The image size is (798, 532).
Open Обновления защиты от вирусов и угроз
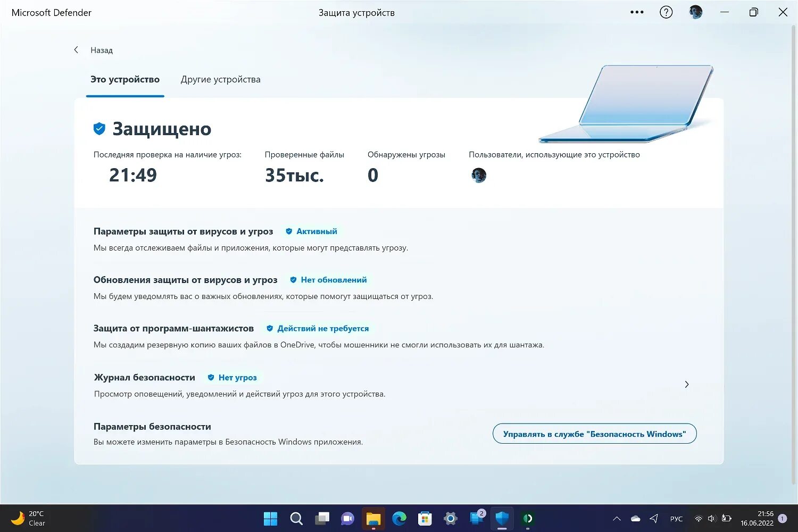coord(185,280)
